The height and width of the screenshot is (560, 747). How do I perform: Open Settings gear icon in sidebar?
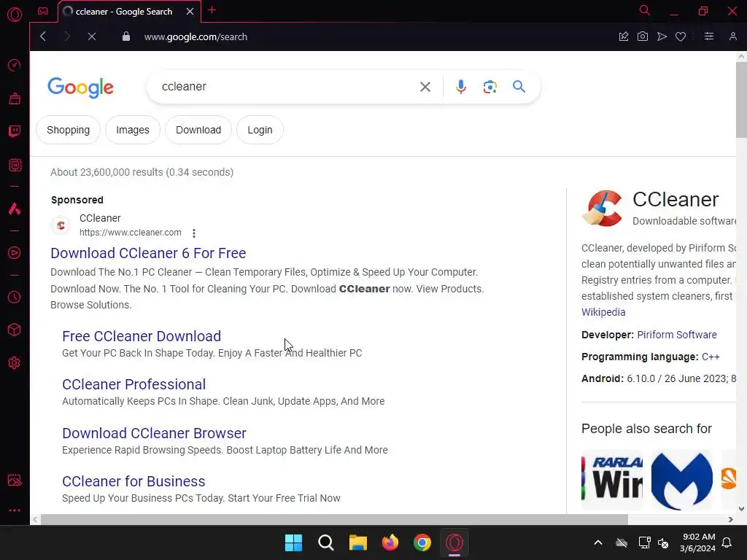coord(15,363)
